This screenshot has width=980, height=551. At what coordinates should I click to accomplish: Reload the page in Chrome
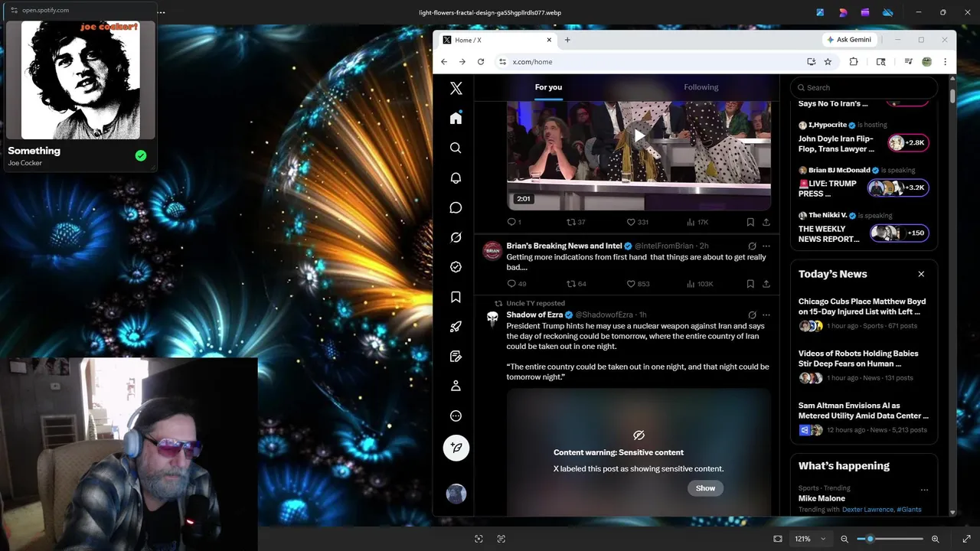pyautogui.click(x=481, y=62)
